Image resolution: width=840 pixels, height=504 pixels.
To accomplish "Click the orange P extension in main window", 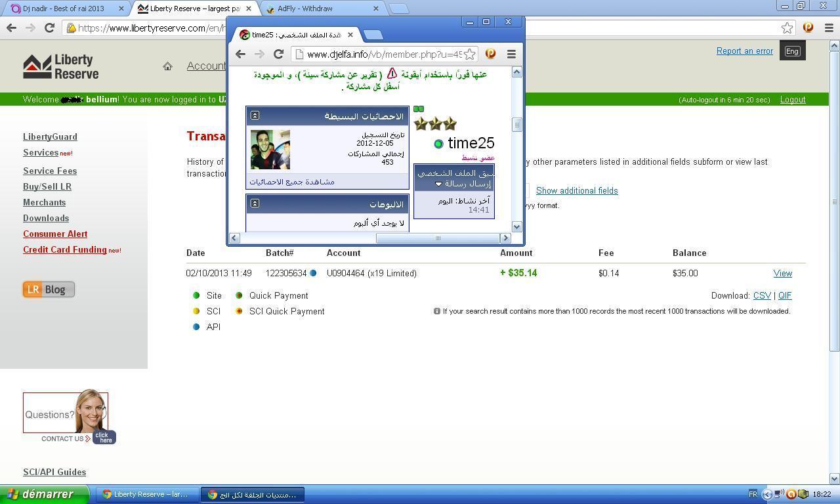I will click(x=808, y=28).
